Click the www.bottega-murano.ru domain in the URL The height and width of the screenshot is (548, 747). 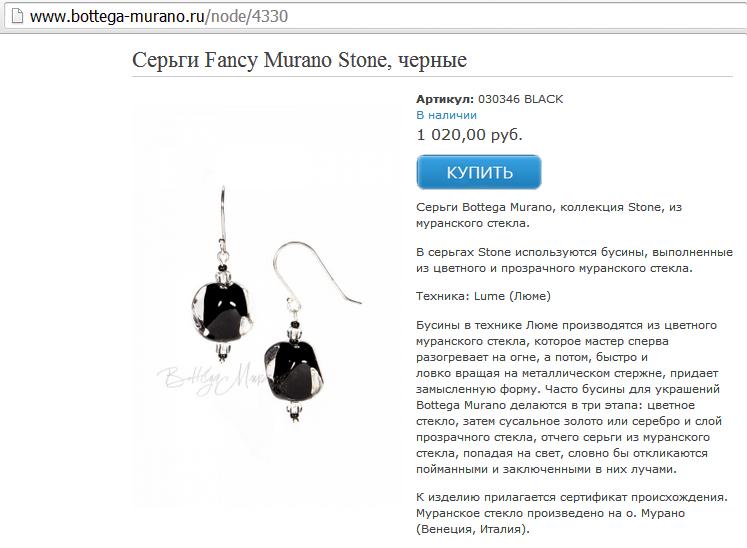coord(117,17)
